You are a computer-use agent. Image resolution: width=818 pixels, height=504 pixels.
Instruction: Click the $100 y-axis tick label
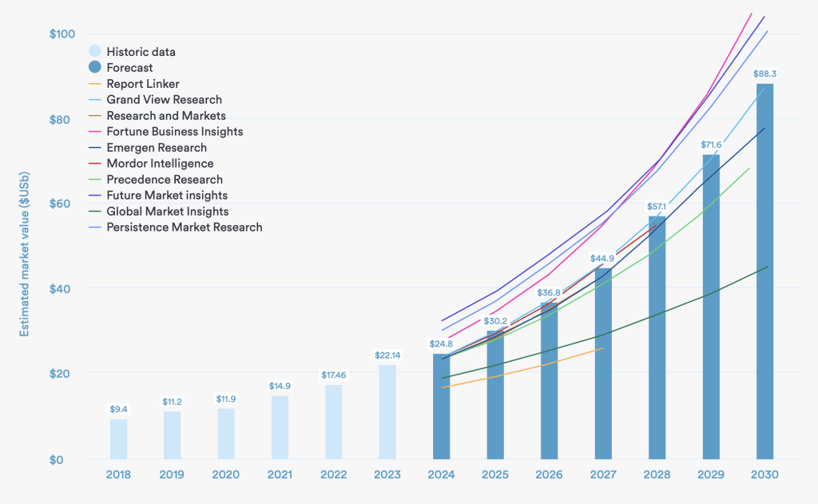click(x=62, y=34)
